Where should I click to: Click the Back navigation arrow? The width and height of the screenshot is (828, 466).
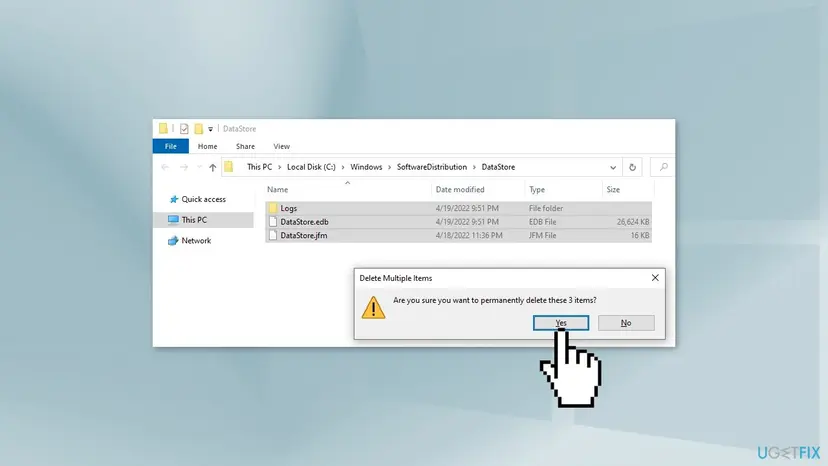pyautogui.click(x=165, y=167)
